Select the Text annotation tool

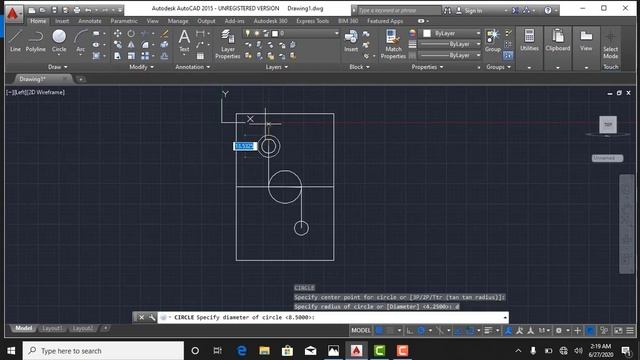click(x=184, y=41)
